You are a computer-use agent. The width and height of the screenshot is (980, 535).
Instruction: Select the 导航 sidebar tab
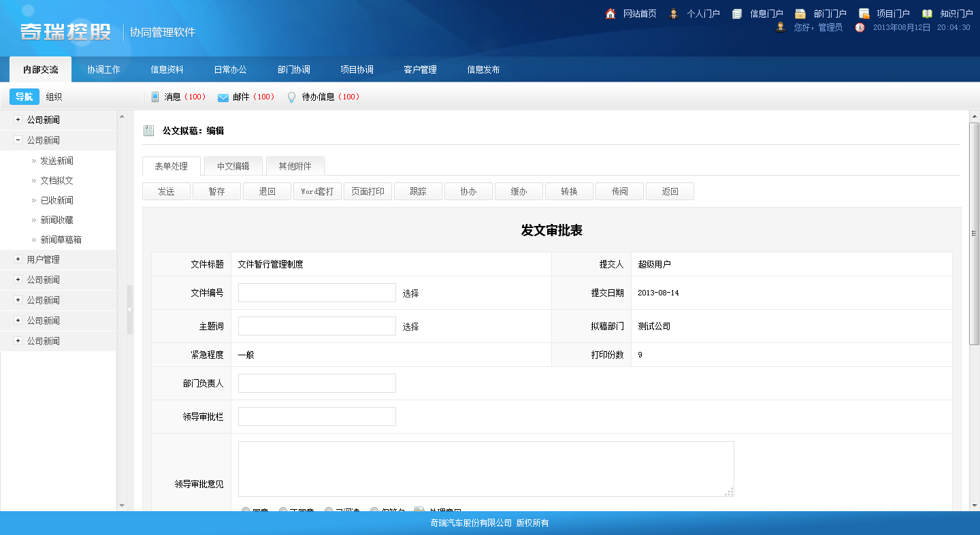(24, 97)
